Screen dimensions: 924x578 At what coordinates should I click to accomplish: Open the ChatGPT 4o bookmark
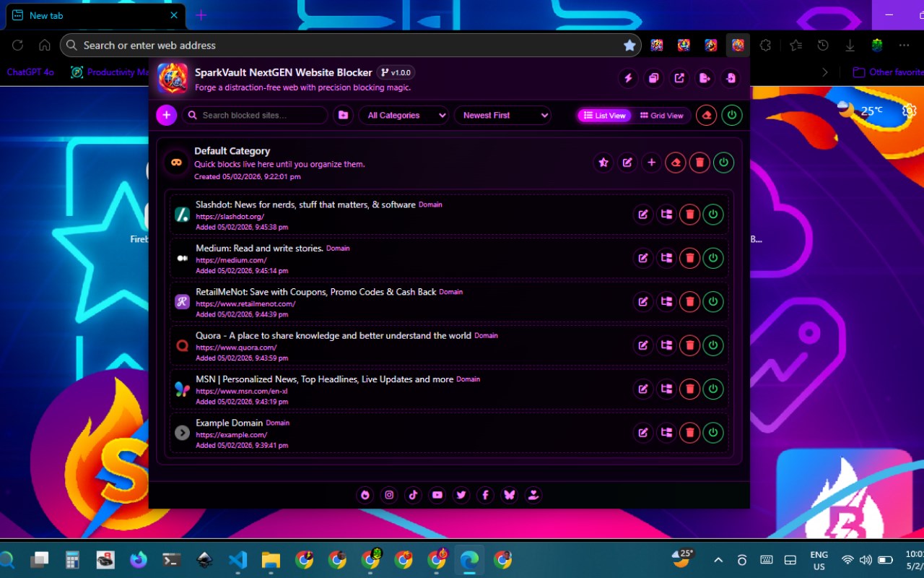click(30, 72)
